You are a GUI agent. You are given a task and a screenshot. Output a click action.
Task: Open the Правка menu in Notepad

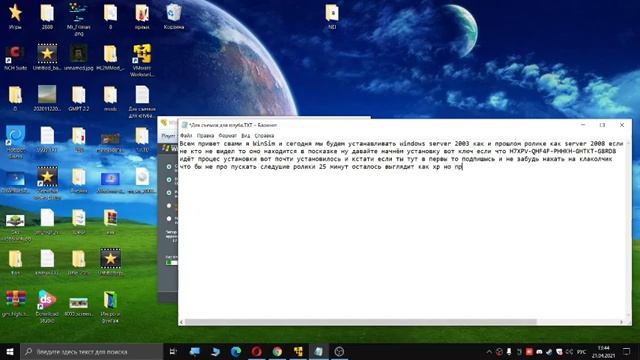[205, 136]
